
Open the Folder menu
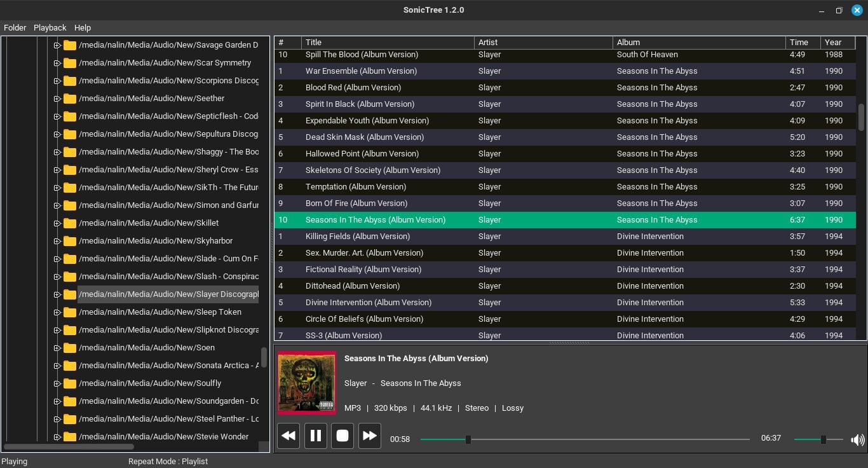click(x=15, y=27)
